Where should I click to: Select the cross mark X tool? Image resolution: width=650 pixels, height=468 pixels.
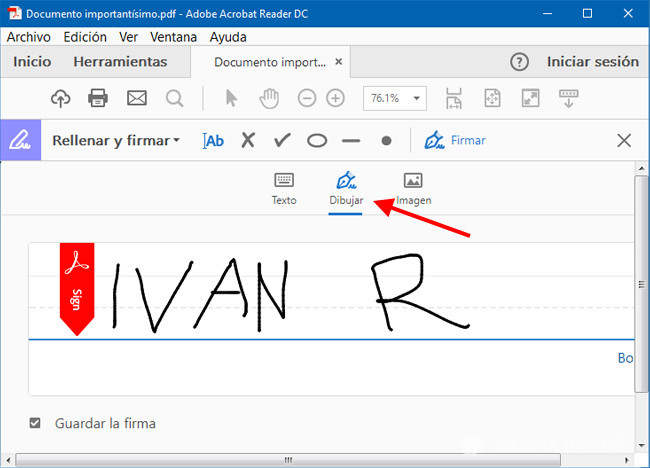(248, 141)
